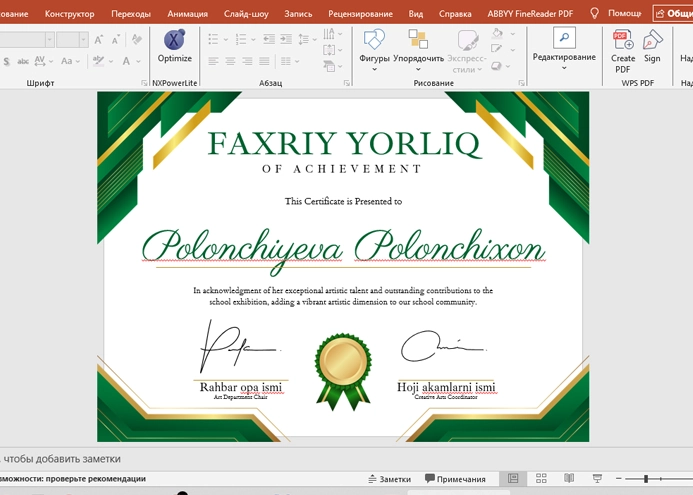Click the Общий share button
693x495 pixels.
point(673,14)
